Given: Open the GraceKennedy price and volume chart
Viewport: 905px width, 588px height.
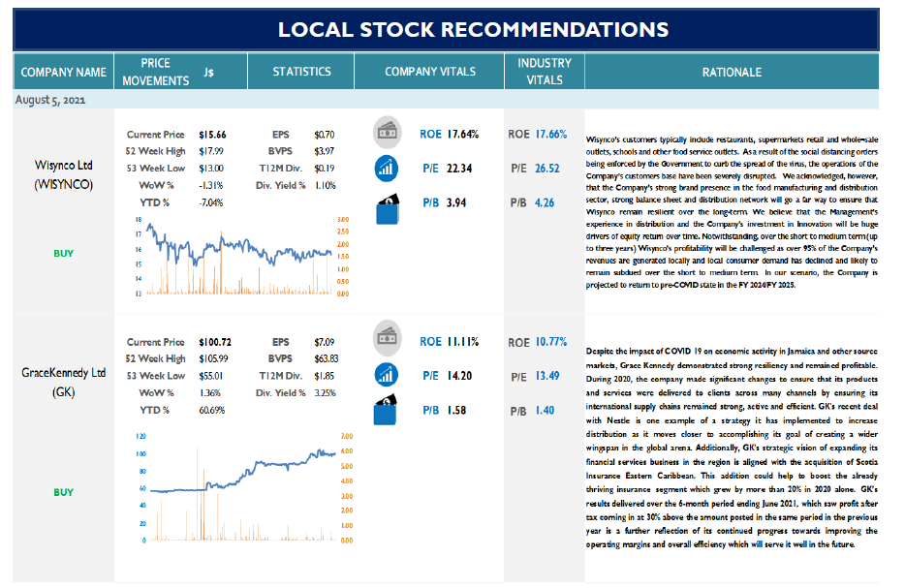Looking at the screenshot, I should tap(243, 489).
